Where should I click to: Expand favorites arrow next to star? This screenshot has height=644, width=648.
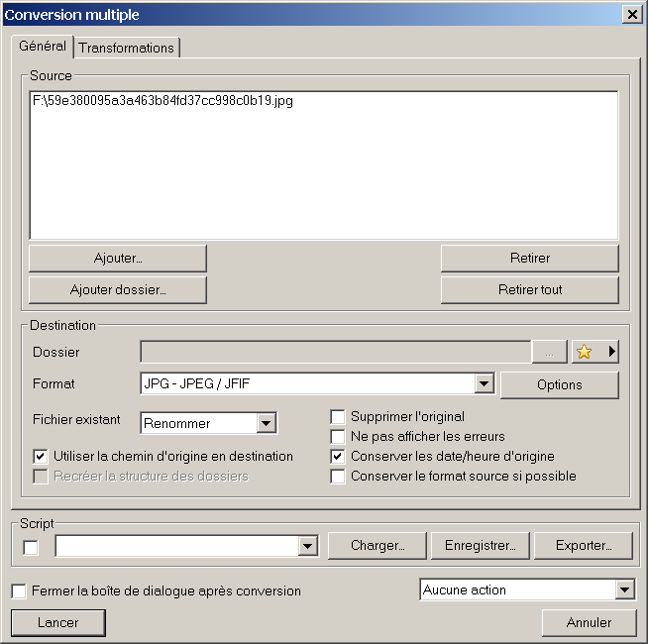click(x=612, y=352)
